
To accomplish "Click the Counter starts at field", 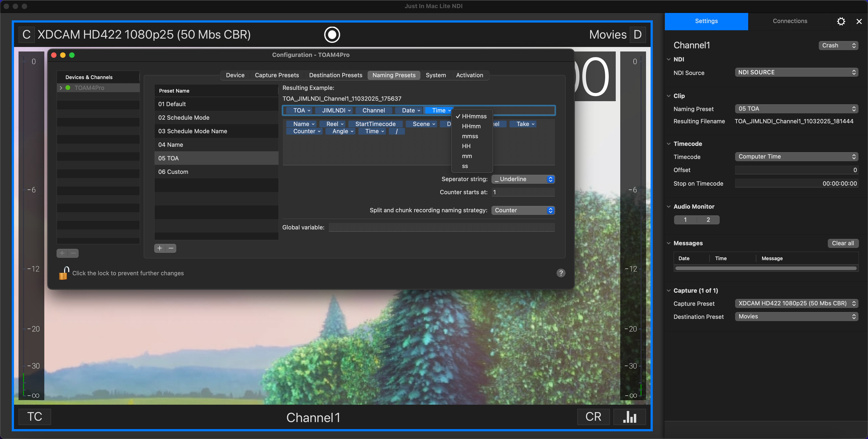I will [523, 192].
